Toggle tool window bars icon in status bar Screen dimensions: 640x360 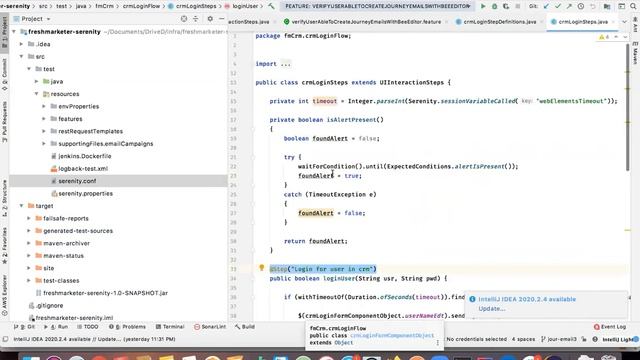point(5,339)
